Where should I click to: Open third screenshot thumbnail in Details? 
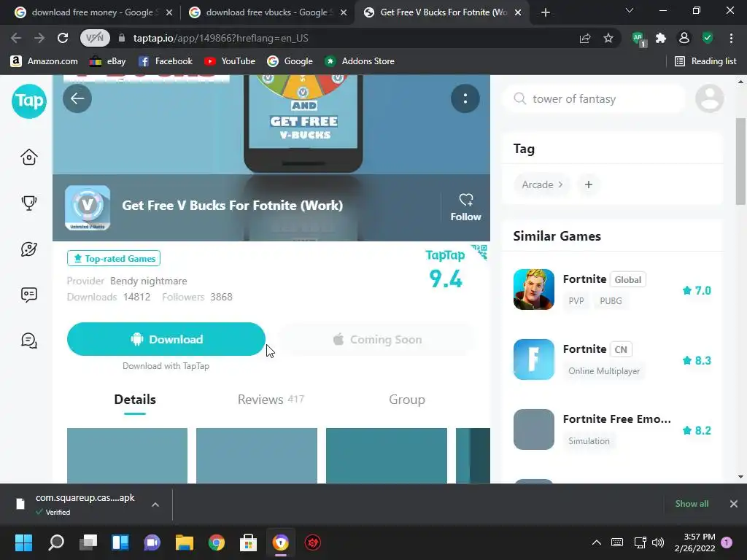[x=387, y=456]
